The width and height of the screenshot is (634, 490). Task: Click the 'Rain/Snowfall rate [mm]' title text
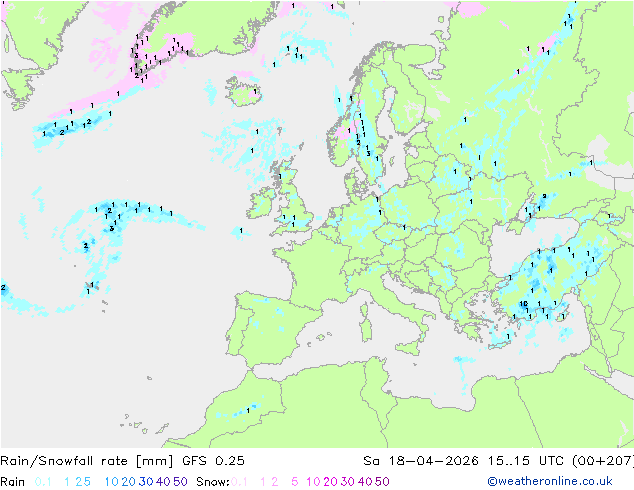[x=87, y=461]
